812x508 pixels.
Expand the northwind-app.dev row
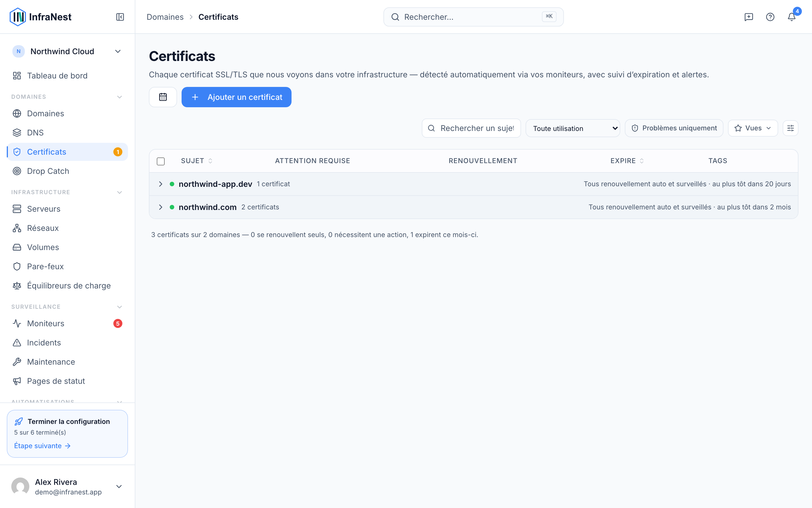161,184
